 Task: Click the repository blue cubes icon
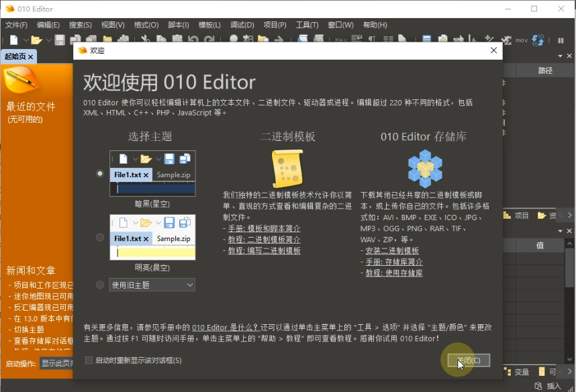(x=425, y=168)
